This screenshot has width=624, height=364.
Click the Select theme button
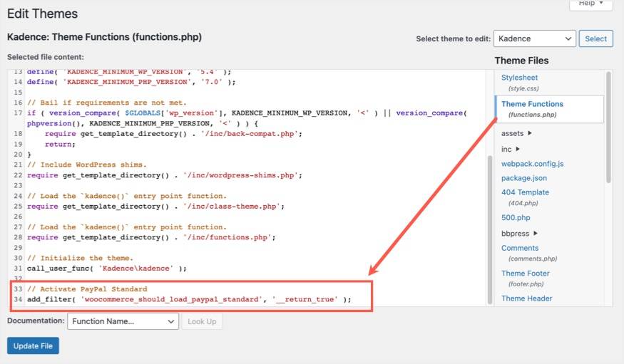click(595, 38)
